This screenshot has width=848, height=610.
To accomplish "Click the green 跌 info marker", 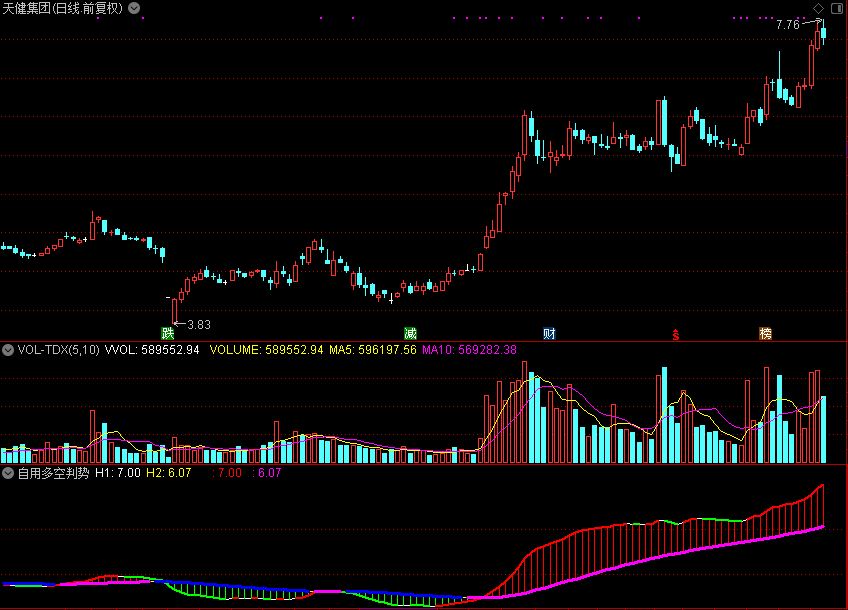I will 168,334.
